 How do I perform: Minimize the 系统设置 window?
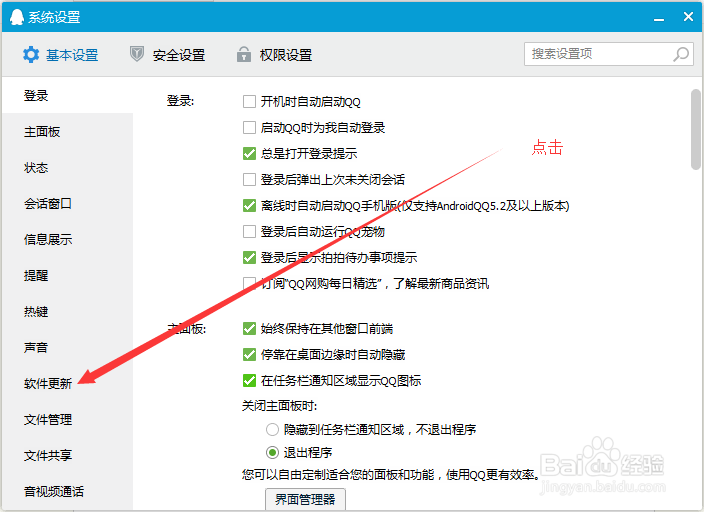point(659,18)
